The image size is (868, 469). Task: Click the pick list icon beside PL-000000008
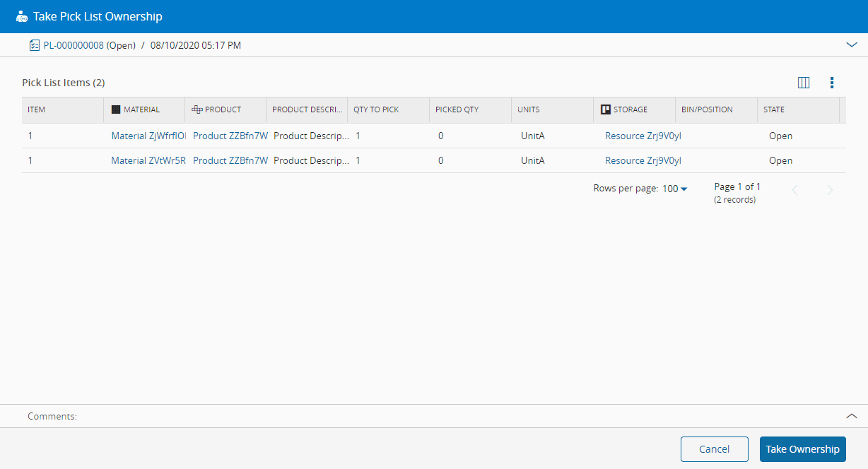coord(34,45)
